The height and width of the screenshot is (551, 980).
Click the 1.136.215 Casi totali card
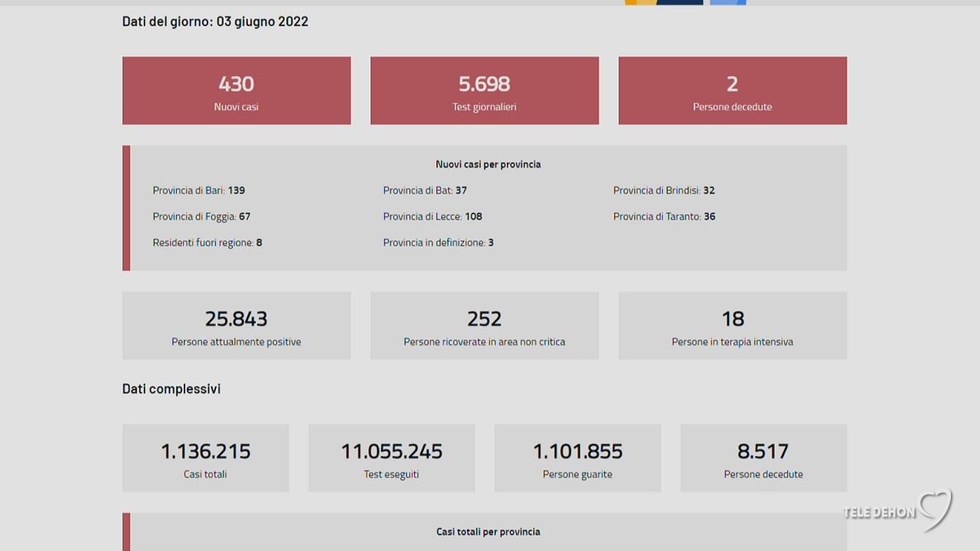[205, 458]
